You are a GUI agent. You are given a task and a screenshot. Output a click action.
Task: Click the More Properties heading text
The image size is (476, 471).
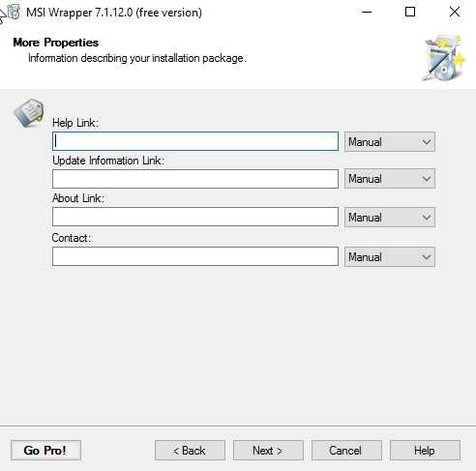pos(56,43)
